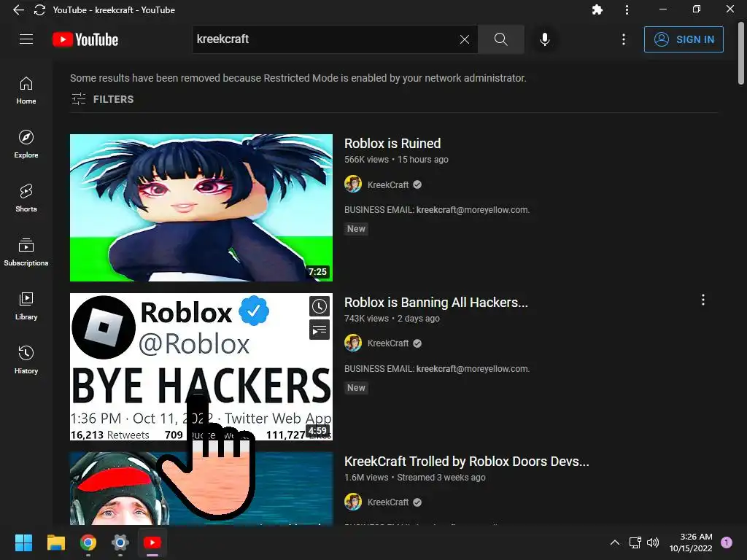Open Subscriptions in the sidebar
The width and height of the screenshot is (747, 560).
pyautogui.click(x=26, y=252)
